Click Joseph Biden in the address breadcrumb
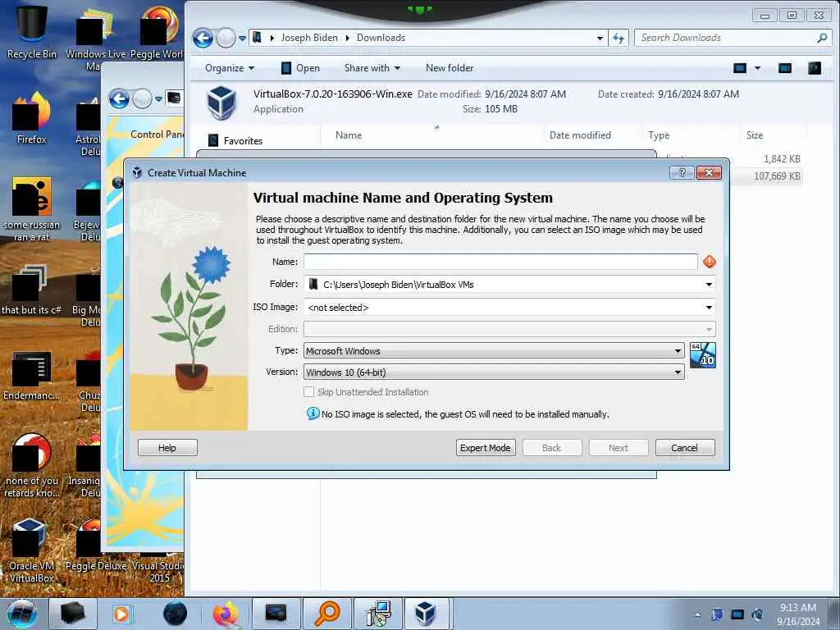Image resolution: width=840 pixels, height=630 pixels. coord(309,38)
